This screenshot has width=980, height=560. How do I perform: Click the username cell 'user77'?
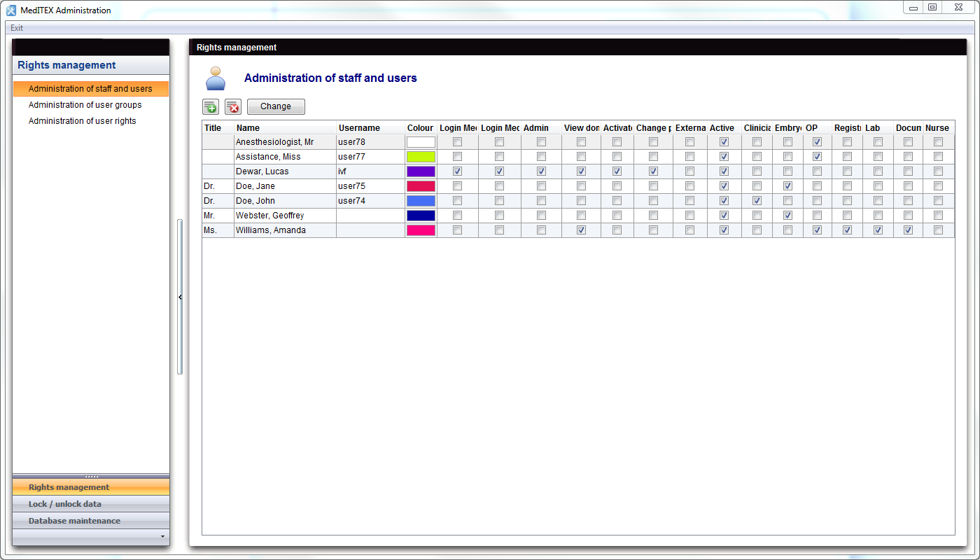point(370,157)
